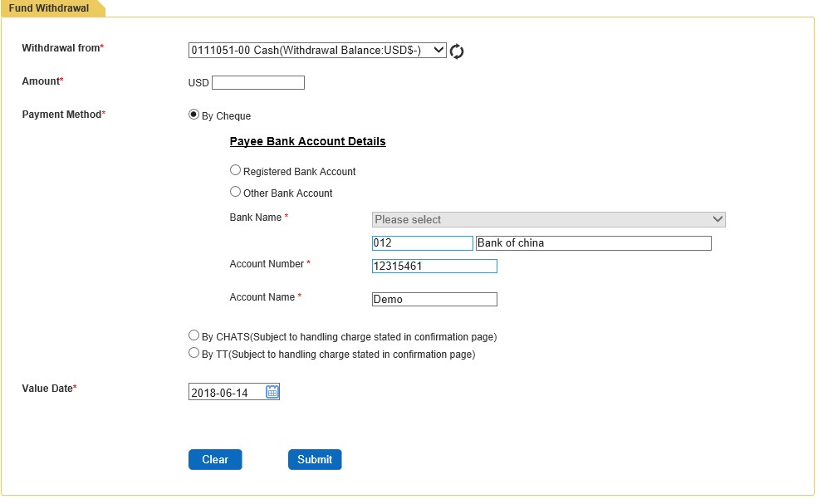Screen dimensions: 818x504
Task: Click the Value Date text field 2018-06-14
Action: [228, 392]
